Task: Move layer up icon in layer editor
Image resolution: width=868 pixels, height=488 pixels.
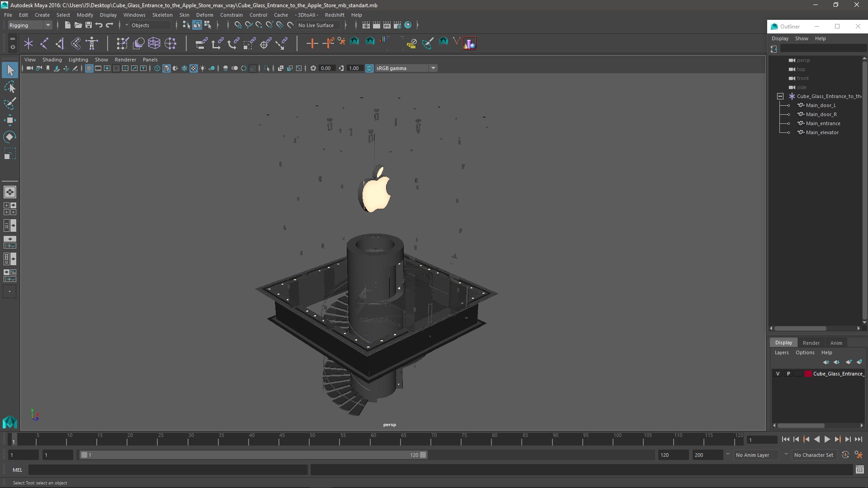Action: [x=826, y=362]
